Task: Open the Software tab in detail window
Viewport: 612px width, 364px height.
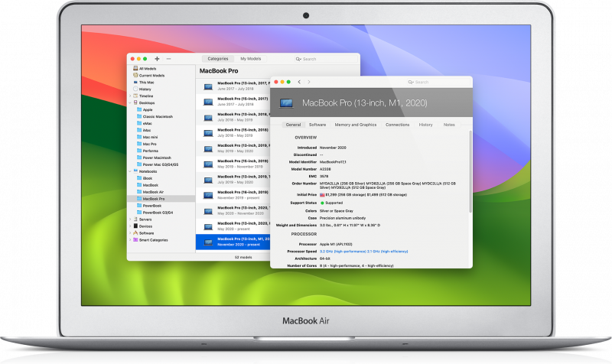Action: [x=317, y=125]
